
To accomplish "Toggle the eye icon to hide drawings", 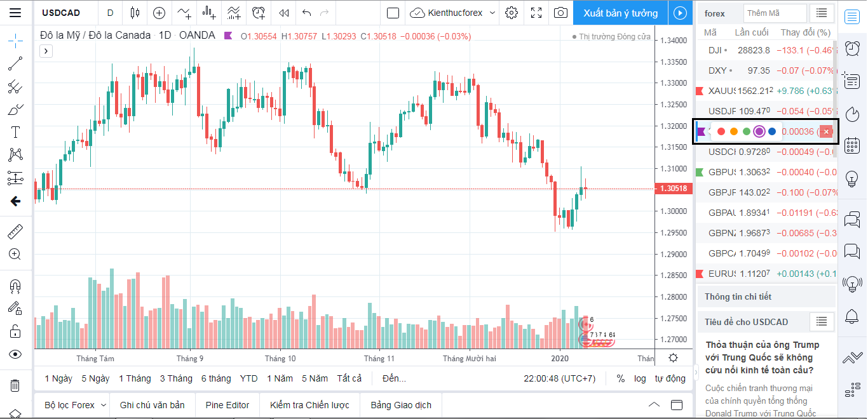I will [16, 354].
